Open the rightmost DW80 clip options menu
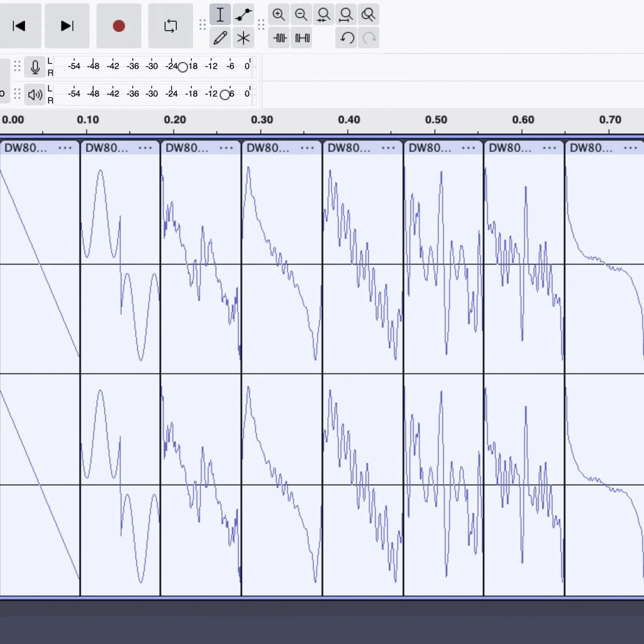644x644 pixels. coord(631,147)
